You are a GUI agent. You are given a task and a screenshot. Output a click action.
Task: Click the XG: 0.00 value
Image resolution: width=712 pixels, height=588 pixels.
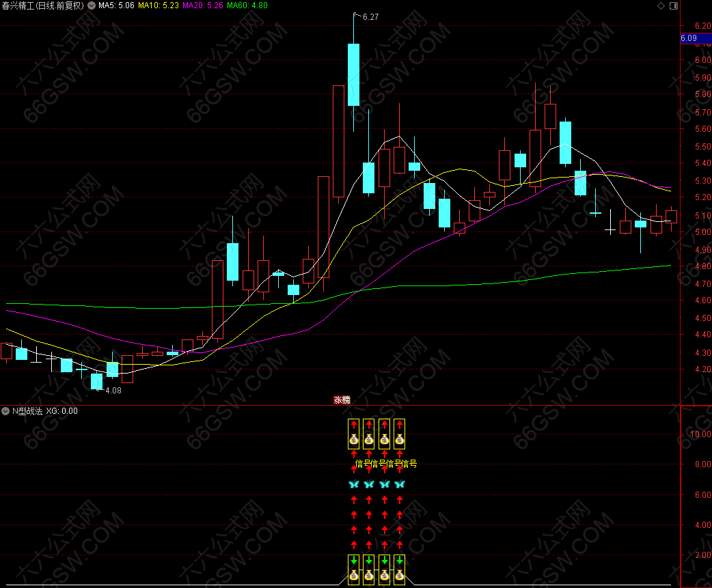click(61, 411)
